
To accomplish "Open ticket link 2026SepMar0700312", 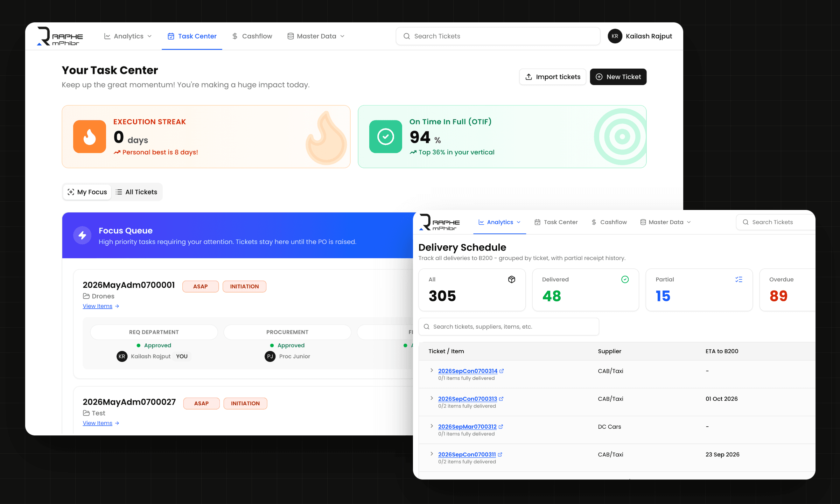I will point(467,427).
